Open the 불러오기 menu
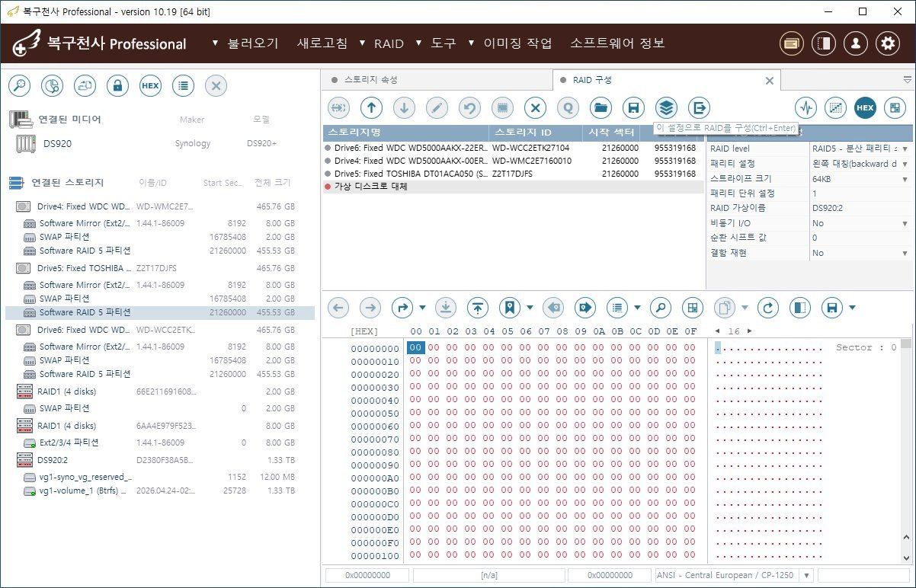The height and width of the screenshot is (588, 916). [245, 43]
